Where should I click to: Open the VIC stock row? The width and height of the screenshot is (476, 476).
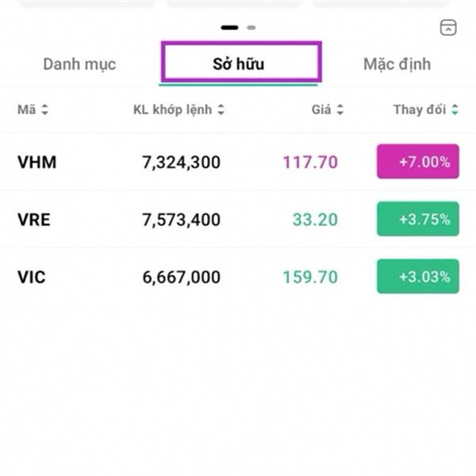tap(33, 277)
